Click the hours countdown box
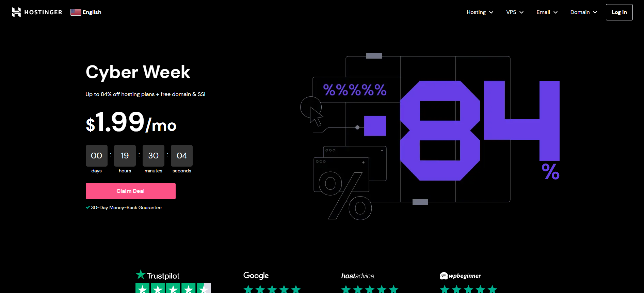This screenshot has width=644, height=293. 125,156
